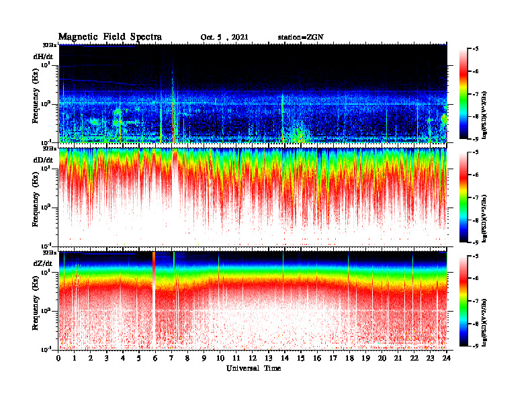
Task: Click hour 18 on the time axis
Action: pyautogui.click(x=349, y=359)
